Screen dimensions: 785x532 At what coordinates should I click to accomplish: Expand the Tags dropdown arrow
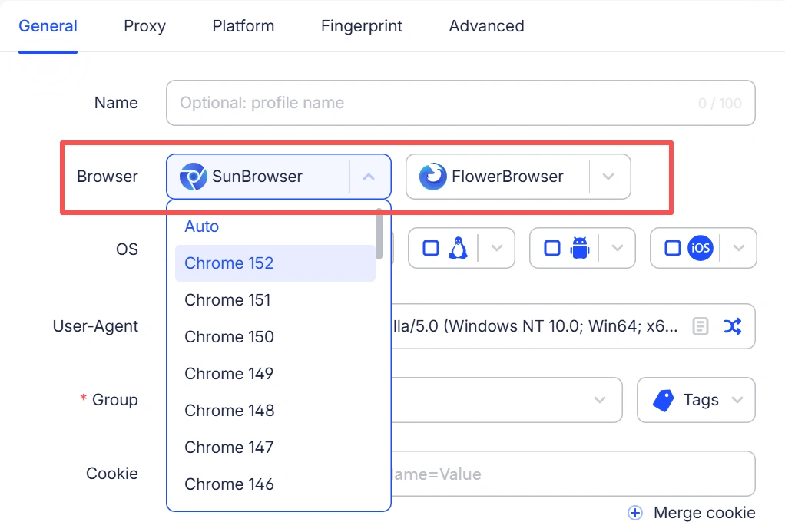click(x=737, y=400)
